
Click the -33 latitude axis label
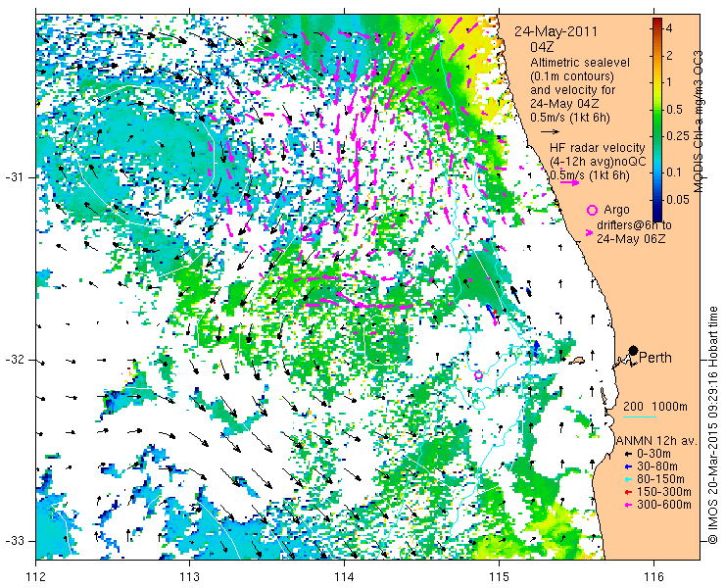18,541
